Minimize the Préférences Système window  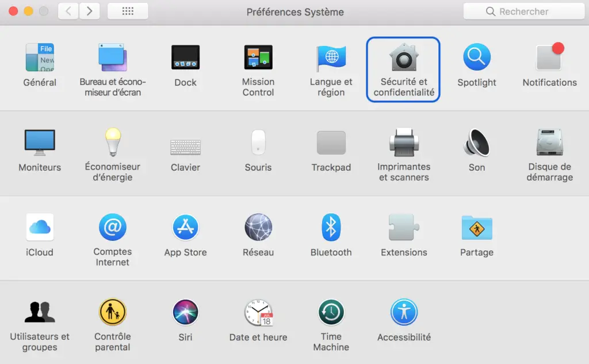click(29, 12)
